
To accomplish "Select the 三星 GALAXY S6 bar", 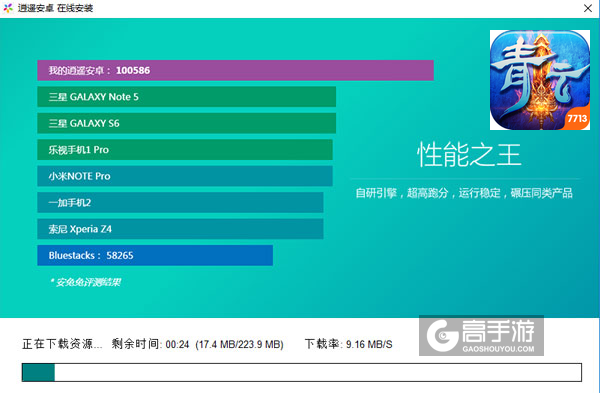I will 186,123.
